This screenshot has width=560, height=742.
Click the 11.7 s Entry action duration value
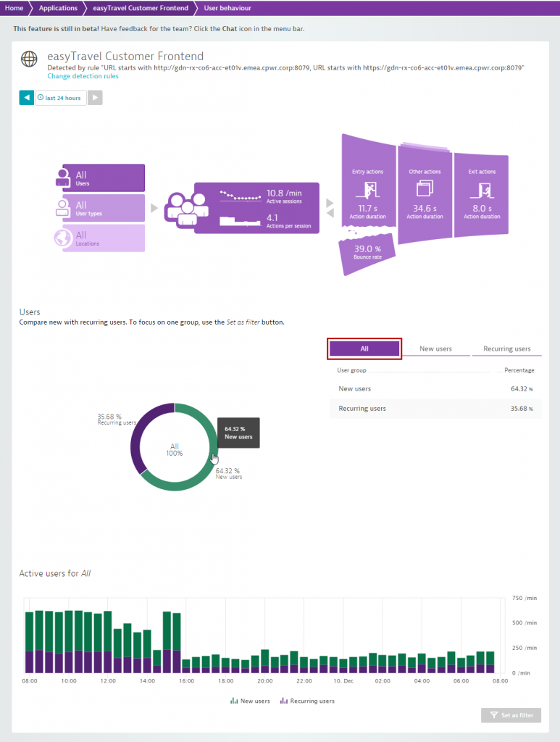point(367,208)
